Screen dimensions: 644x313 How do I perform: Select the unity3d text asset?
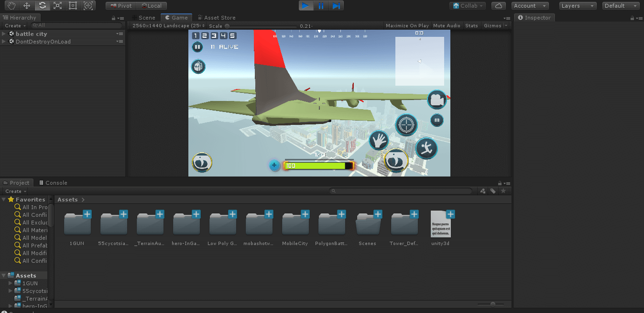click(x=440, y=224)
